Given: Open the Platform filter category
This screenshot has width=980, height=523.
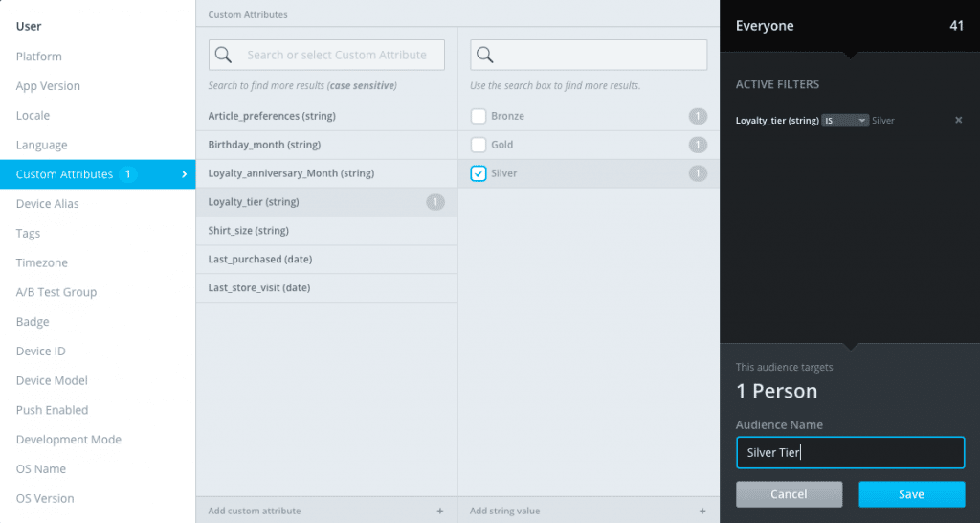Looking at the screenshot, I should (39, 57).
